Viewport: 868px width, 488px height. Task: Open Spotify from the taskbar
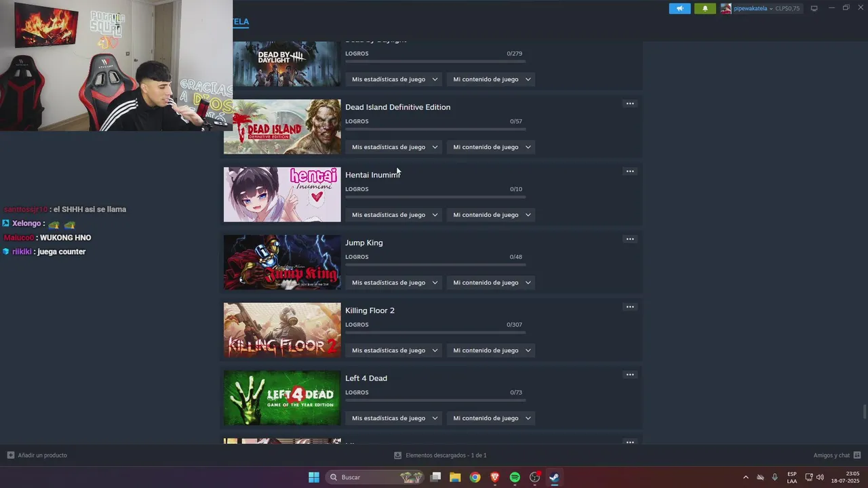point(515,477)
